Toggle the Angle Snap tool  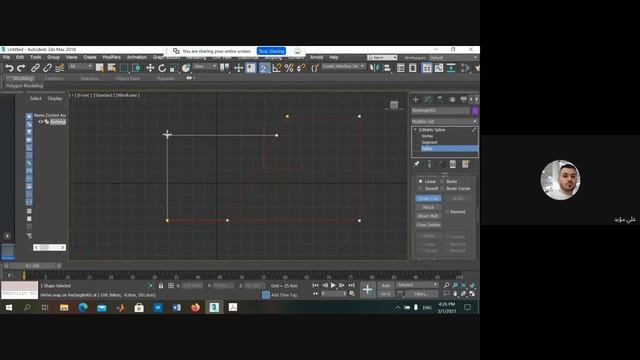pyautogui.click(x=277, y=68)
